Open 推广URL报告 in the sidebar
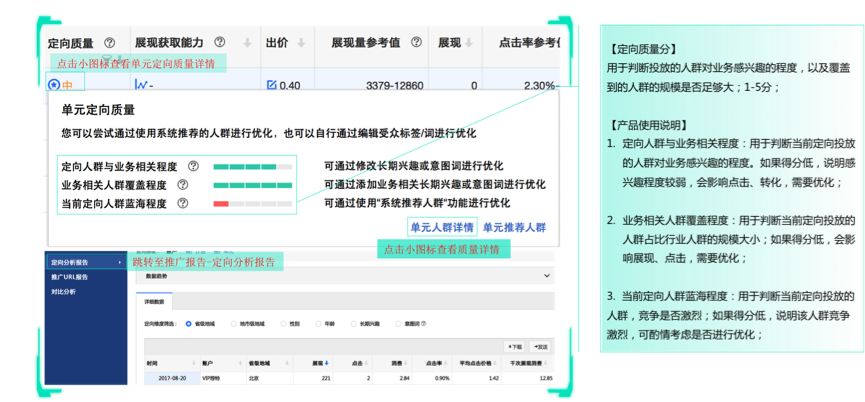Viewport: 865px width, 402px height. click(x=69, y=277)
